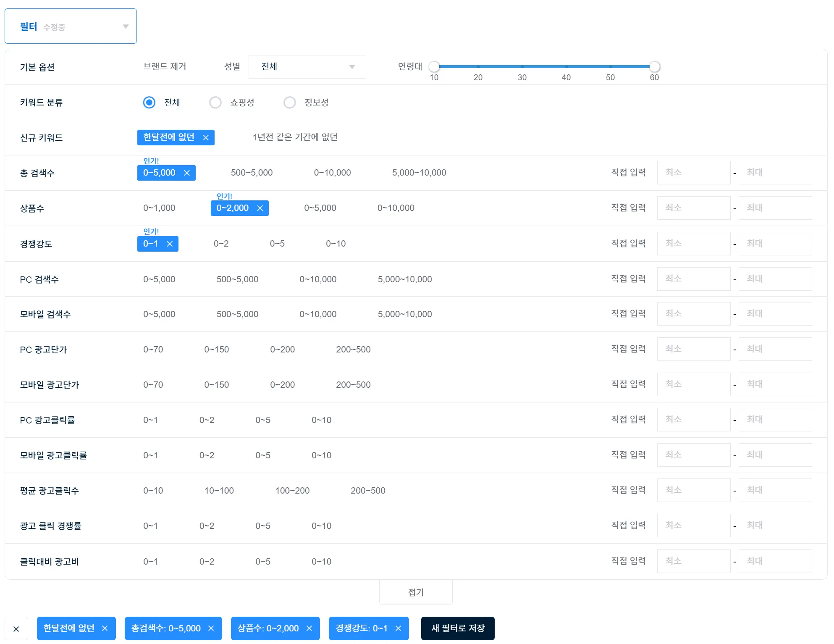Toggle the 브랜드 제거 option

(165, 67)
